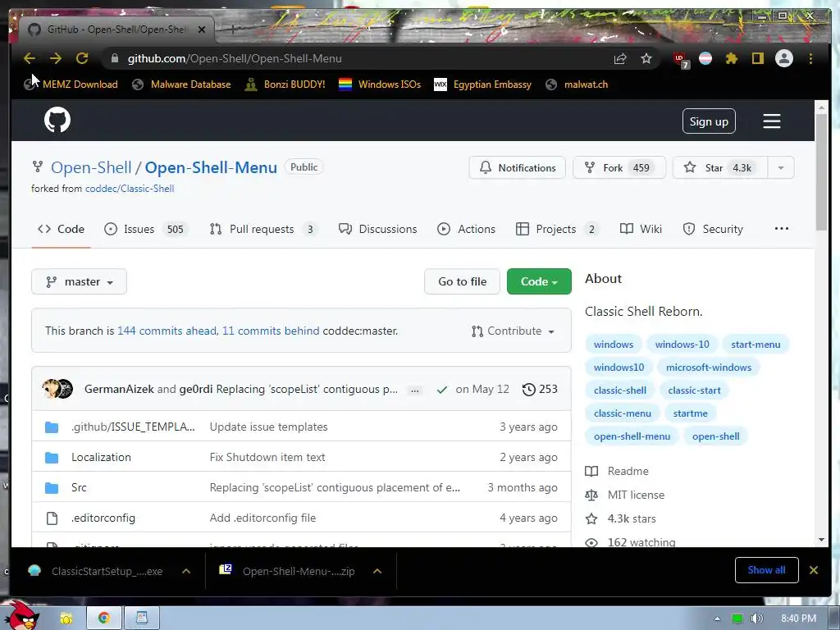The width and height of the screenshot is (840, 630).
Task: Open the File Explorer taskbar icon
Action: [x=66, y=618]
